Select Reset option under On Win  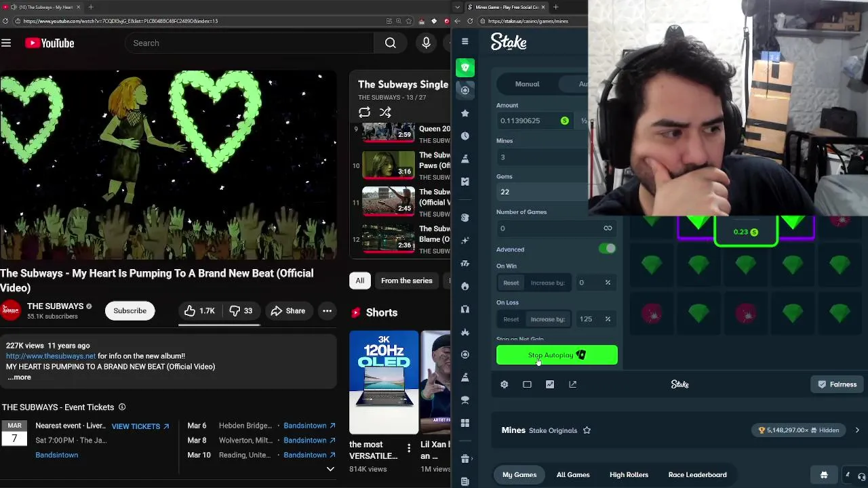(511, 283)
